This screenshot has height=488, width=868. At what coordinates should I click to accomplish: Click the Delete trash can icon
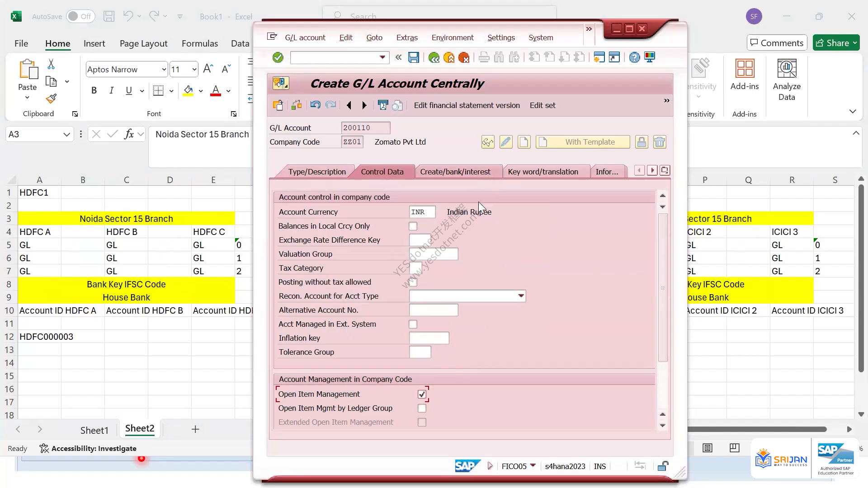click(660, 142)
